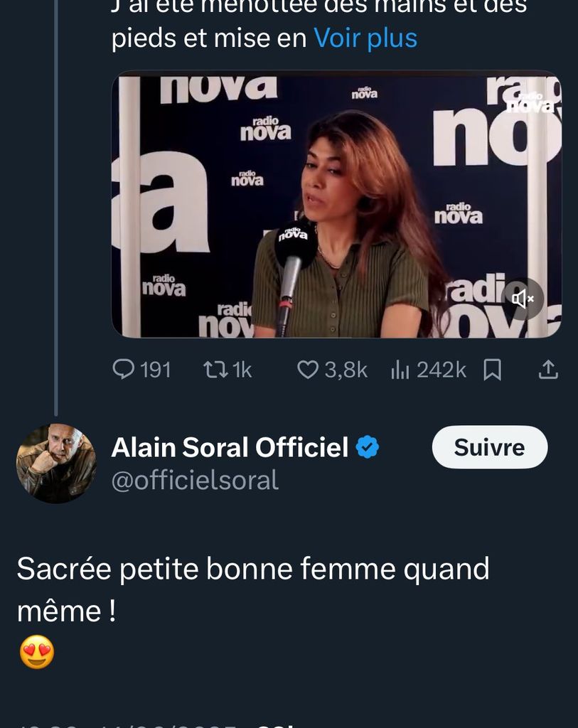
Task: Unmute the video with the speaker icon
Action: [x=523, y=299]
